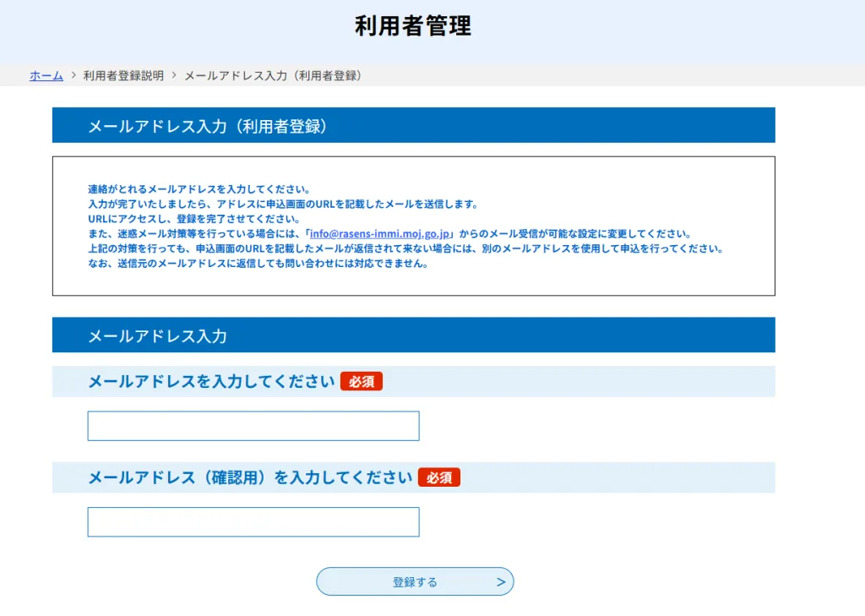Select the 利用者管理 page title
Screen dimensions: 865x616
coord(411,27)
